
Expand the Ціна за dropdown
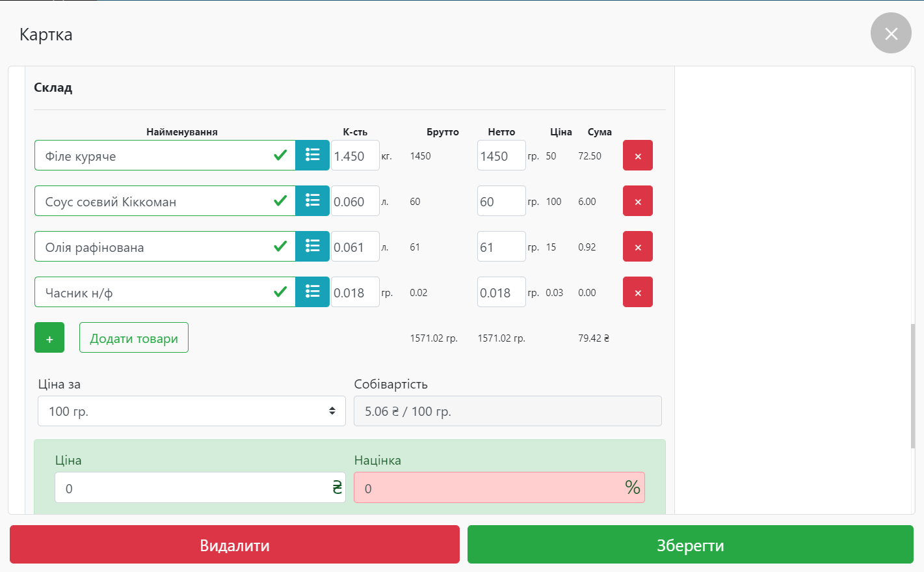[191, 411]
